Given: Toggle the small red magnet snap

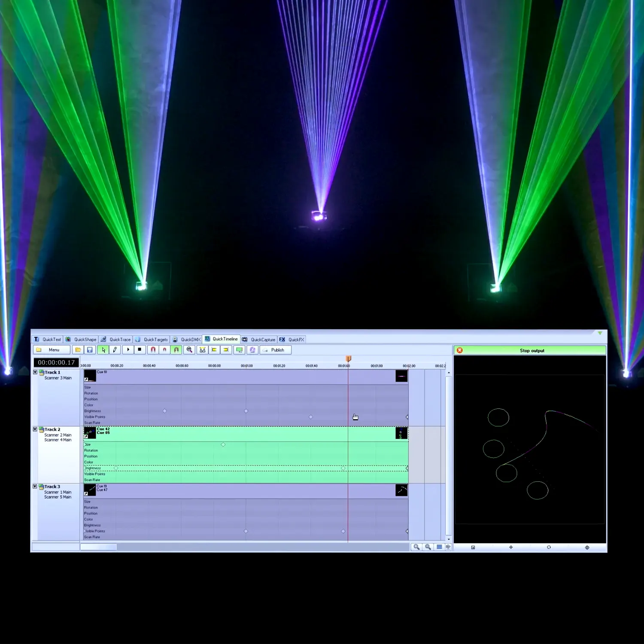Looking at the screenshot, I should (164, 350).
